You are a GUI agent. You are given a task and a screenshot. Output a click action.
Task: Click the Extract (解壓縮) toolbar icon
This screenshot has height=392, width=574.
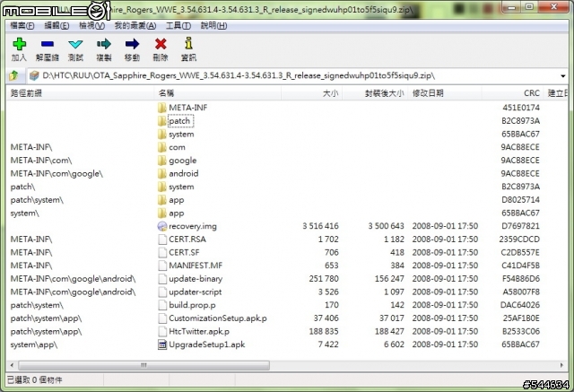(48, 44)
